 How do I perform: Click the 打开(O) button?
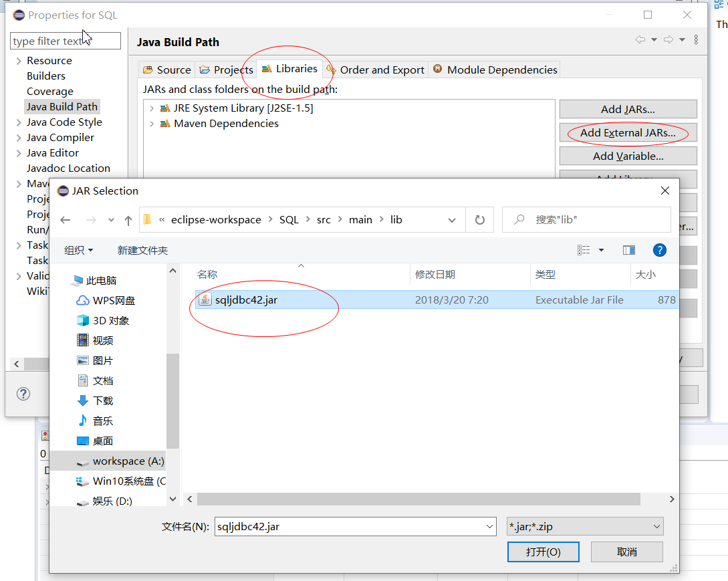tap(543, 552)
